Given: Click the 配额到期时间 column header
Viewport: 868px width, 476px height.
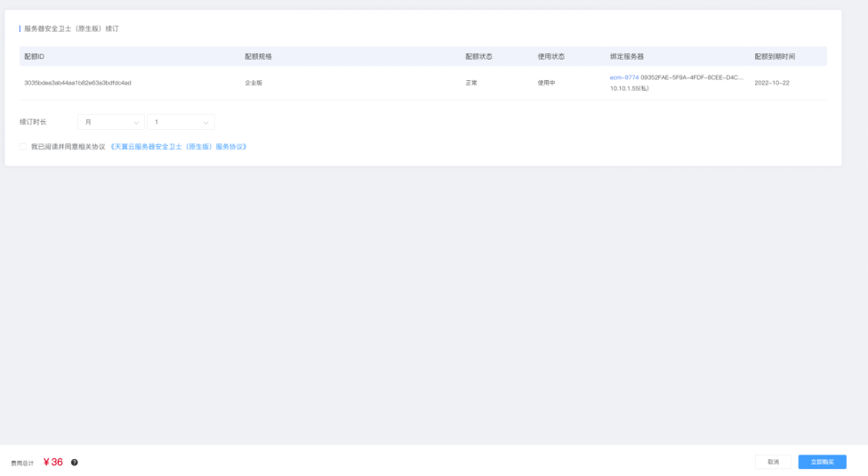Looking at the screenshot, I should (x=775, y=56).
